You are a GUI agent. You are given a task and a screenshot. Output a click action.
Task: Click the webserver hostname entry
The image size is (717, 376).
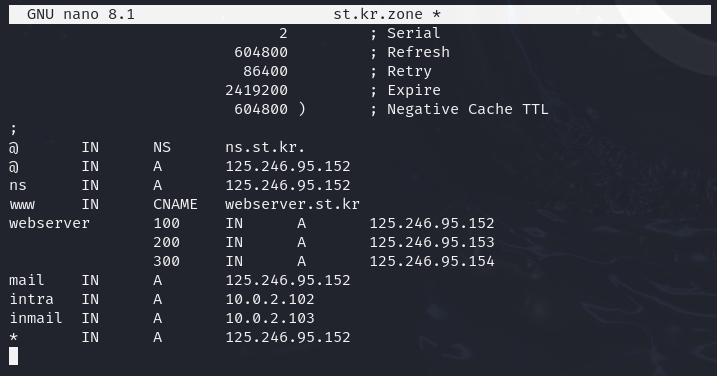pos(49,223)
